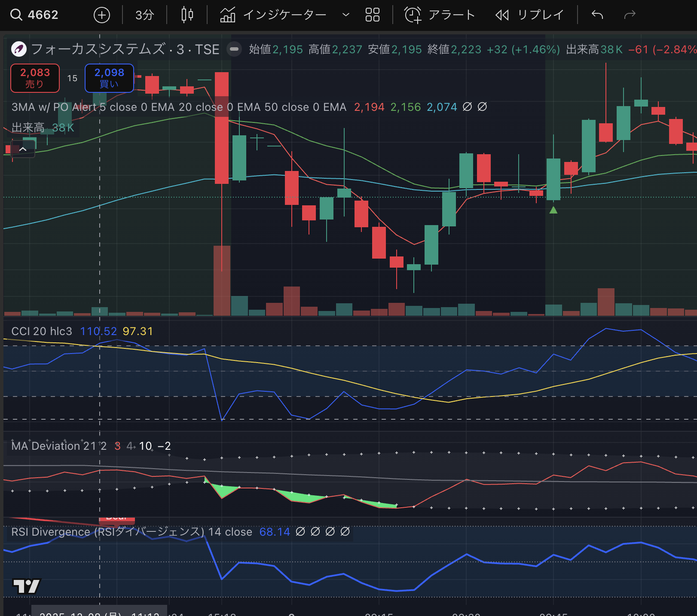Image resolution: width=697 pixels, height=616 pixels.
Task: Click the symbol search magnifier icon
Action: pos(16,15)
